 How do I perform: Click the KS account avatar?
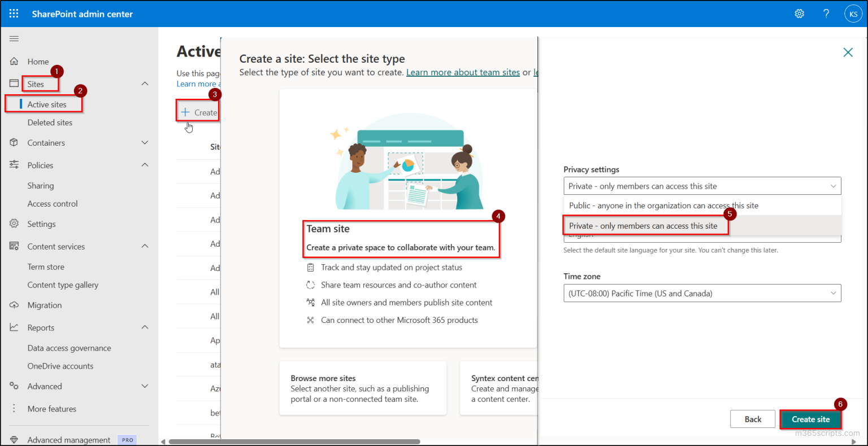coord(853,13)
